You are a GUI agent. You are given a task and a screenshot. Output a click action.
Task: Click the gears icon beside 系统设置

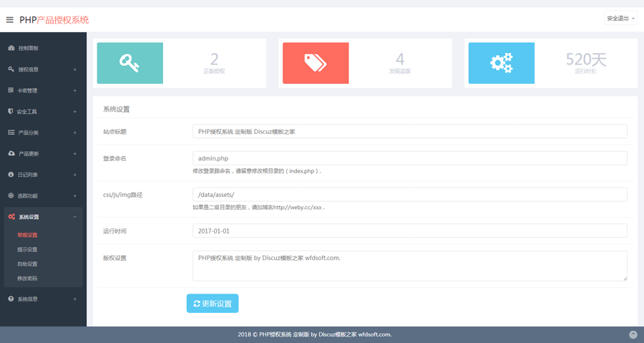coord(11,216)
